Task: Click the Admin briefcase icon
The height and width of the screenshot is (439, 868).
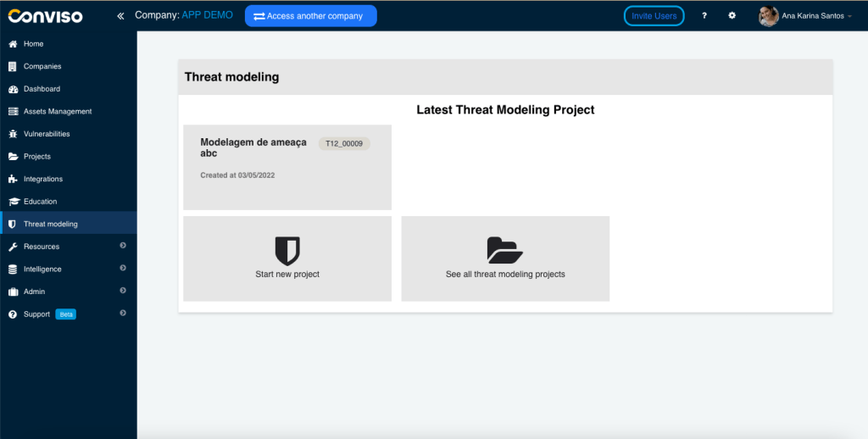Action: click(13, 292)
